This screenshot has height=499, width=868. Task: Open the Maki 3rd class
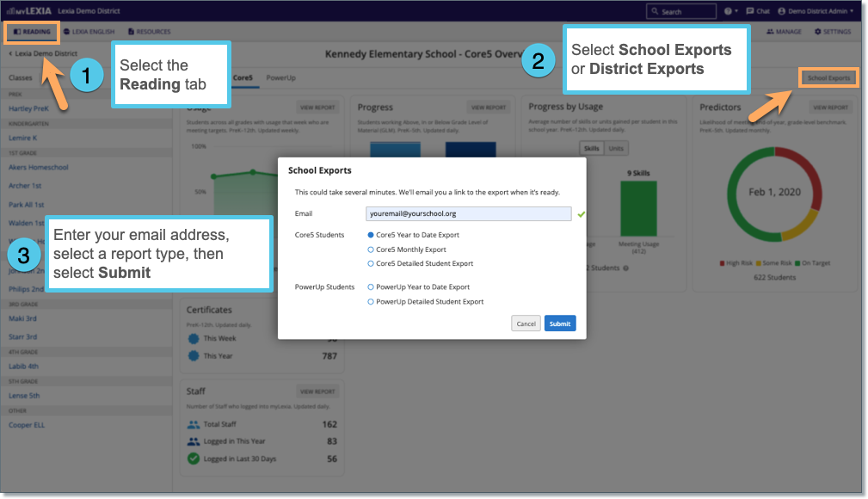[x=22, y=318]
